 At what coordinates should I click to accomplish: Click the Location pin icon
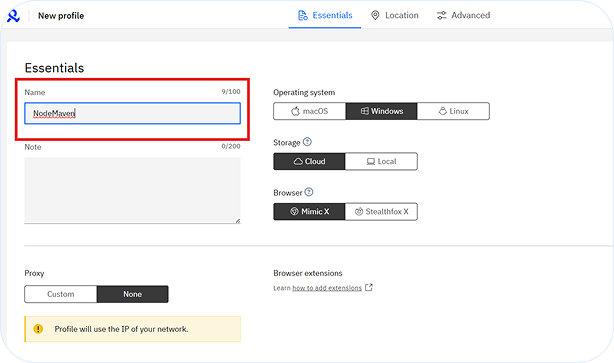point(375,15)
